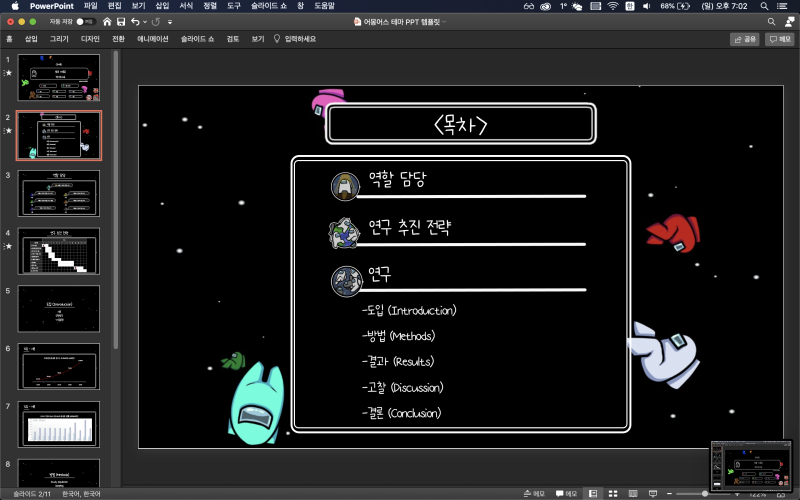Viewport: 800px width, 500px height.
Task: Open the 도구 menu in menu bar
Action: pyautogui.click(x=234, y=6)
